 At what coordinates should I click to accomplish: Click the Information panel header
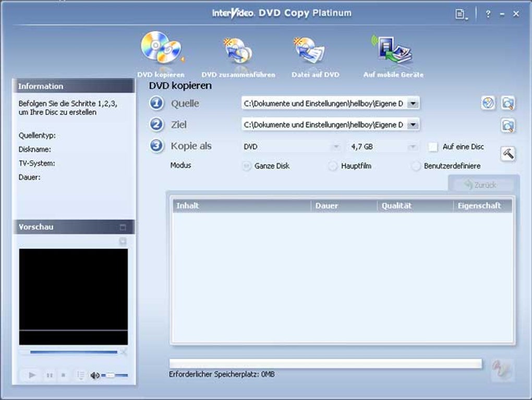(74, 86)
